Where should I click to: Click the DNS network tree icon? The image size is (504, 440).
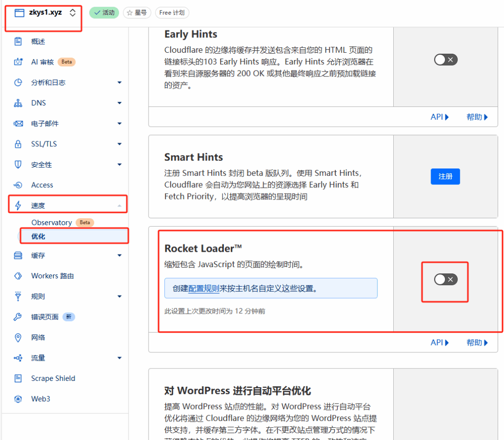click(18, 103)
